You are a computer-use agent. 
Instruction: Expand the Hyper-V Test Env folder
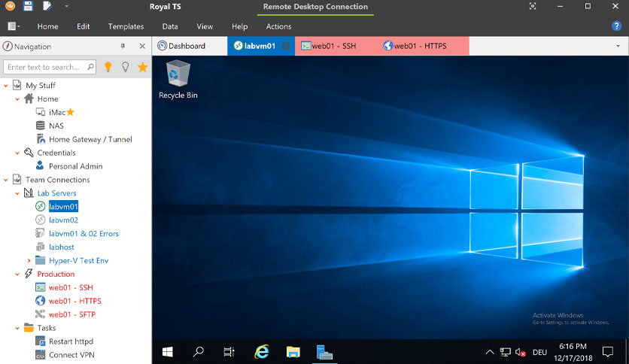point(29,260)
